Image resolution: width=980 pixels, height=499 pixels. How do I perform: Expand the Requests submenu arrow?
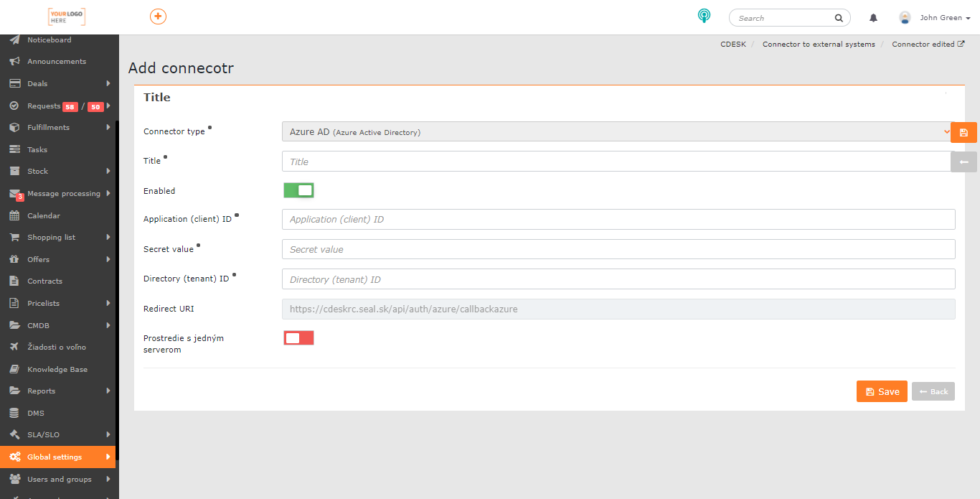point(108,106)
